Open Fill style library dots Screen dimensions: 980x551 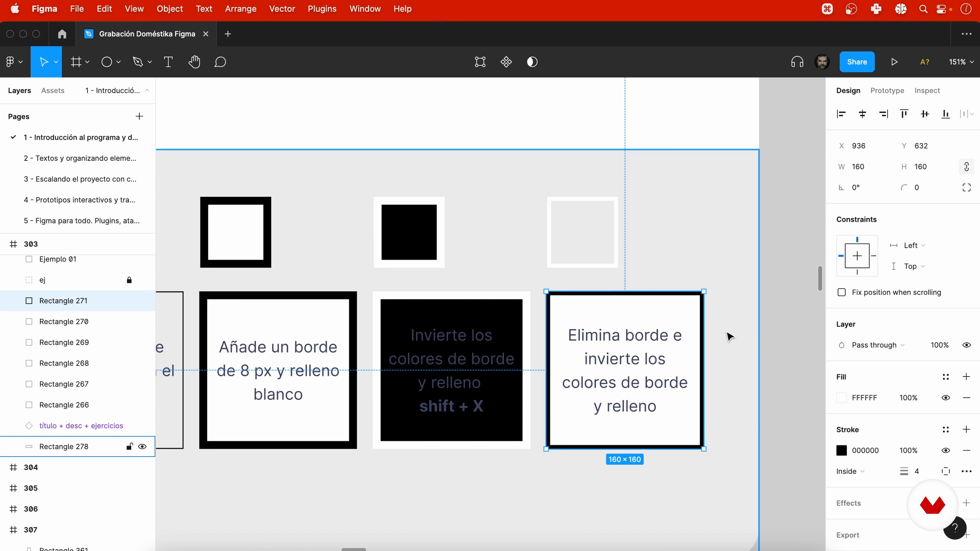coord(946,377)
